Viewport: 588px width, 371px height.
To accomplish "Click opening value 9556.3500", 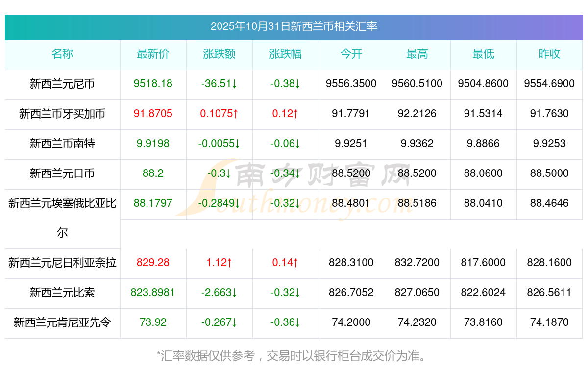I will coord(351,84).
